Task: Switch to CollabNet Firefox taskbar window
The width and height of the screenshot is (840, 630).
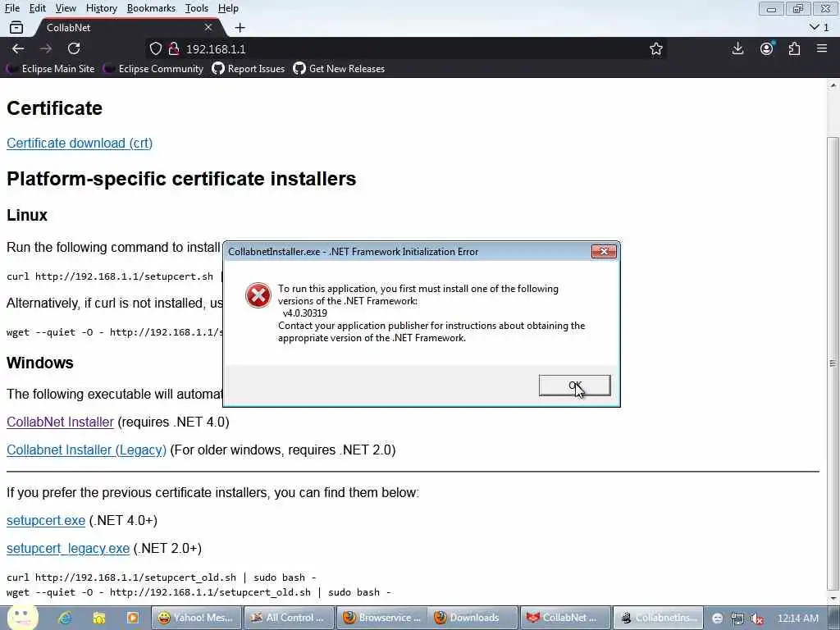Action: pos(566,618)
